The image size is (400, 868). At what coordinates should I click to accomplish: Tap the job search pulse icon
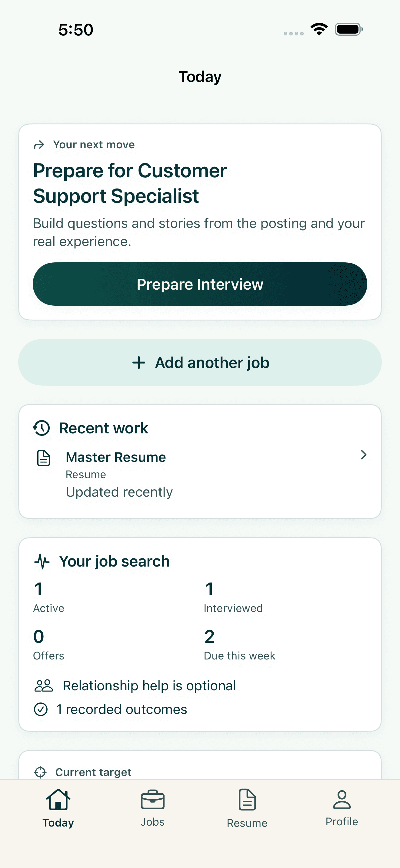click(x=42, y=561)
